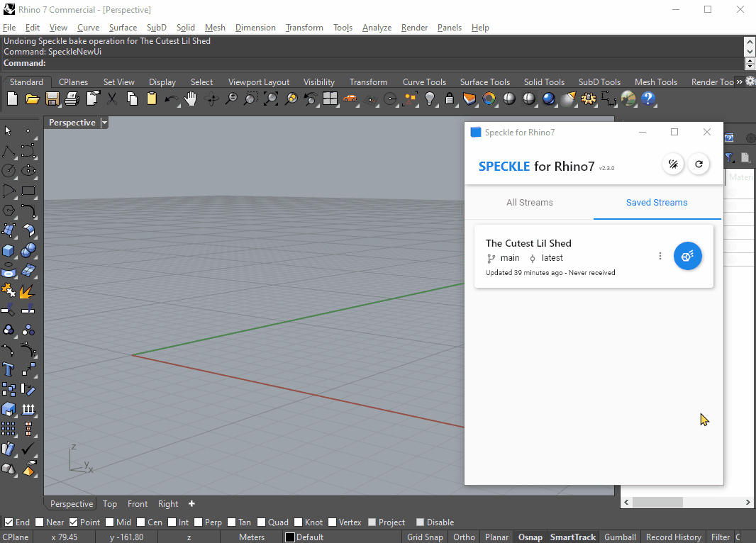Open the Panels menu
Screen dimensions: 756x543
click(x=450, y=28)
